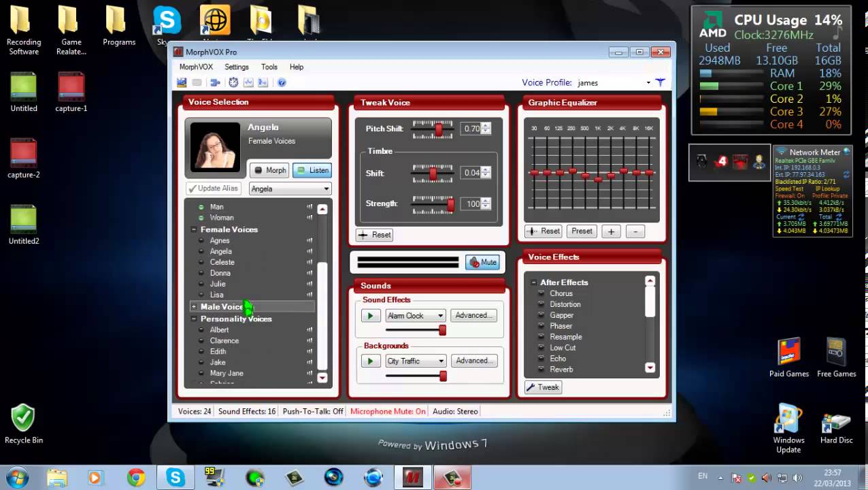Open the Recording Software desktop folder
This screenshot has height=490, width=868.
pyautogui.click(x=24, y=31)
